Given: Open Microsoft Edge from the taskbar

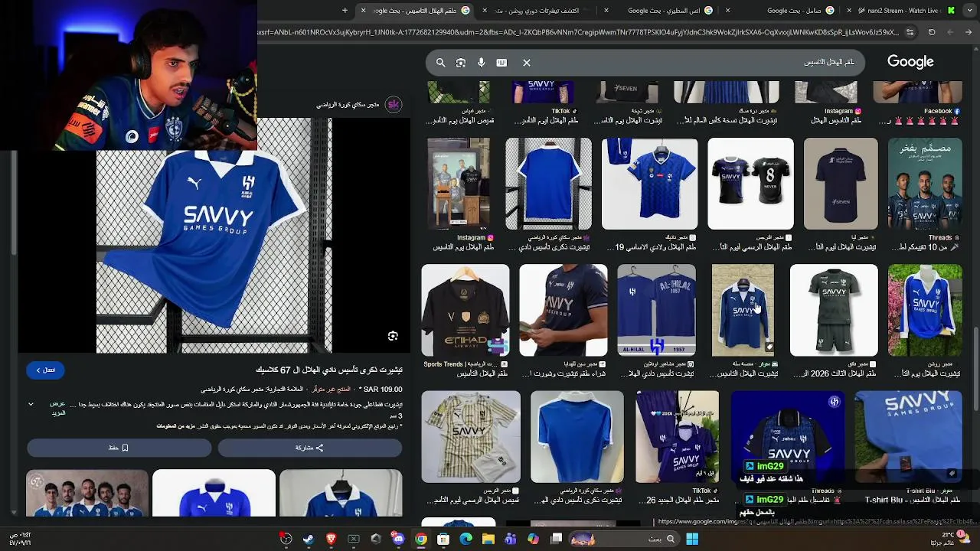Looking at the screenshot, I should tap(465, 539).
